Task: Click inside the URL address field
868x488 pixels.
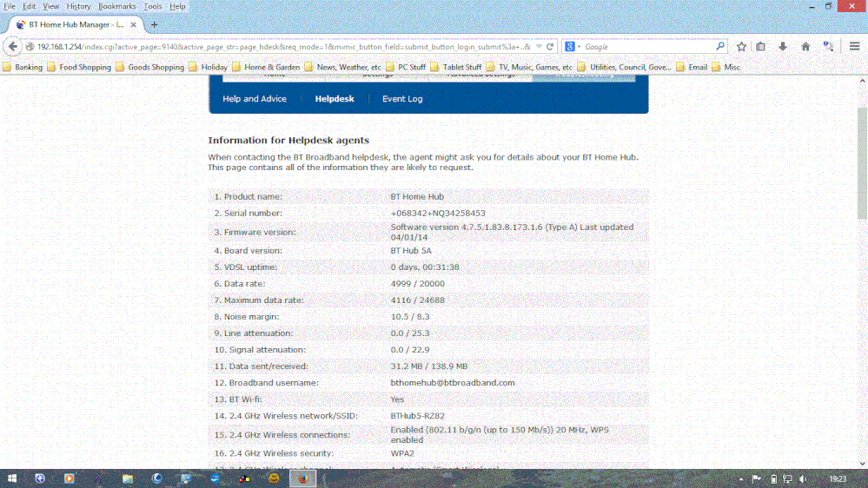Action: point(283,47)
